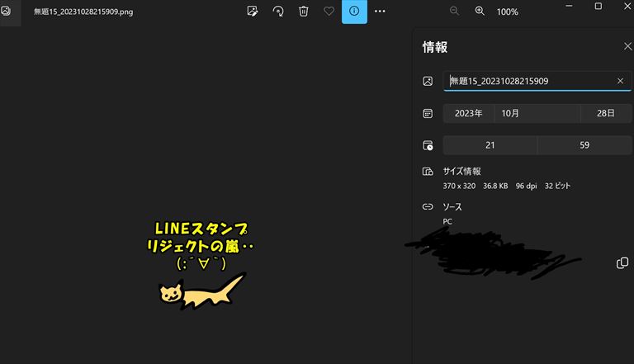The height and width of the screenshot is (364, 634).
Task: Copy the file path with the copy icon
Action: pos(622,262)
